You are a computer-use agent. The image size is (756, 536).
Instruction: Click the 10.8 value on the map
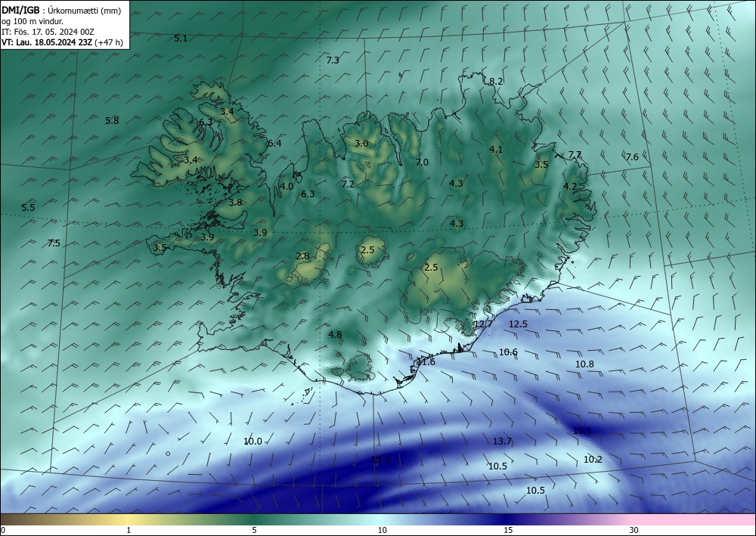(585, 364)
